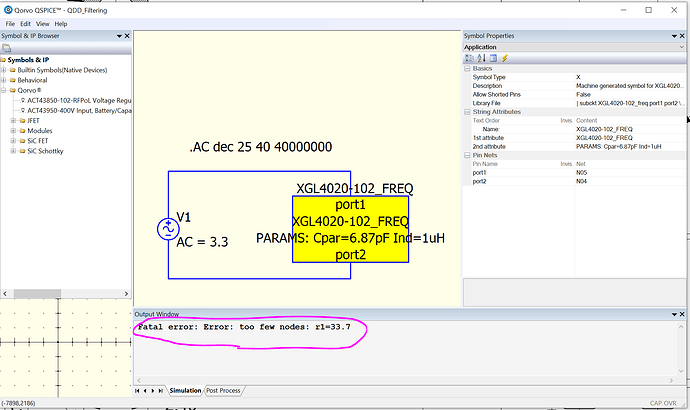Open the Output Window panel dropdown arrow

point(675,315)
